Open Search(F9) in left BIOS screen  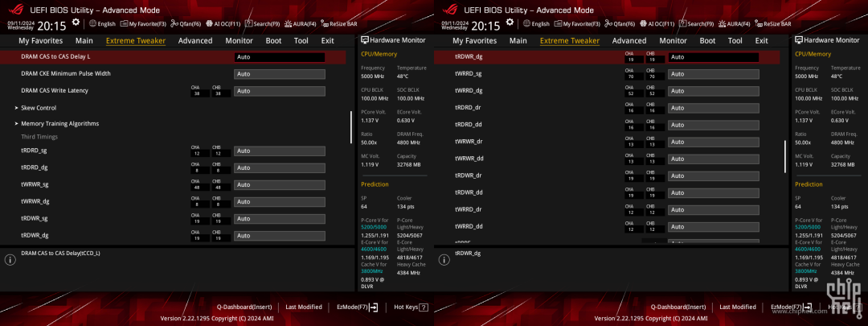262,24
